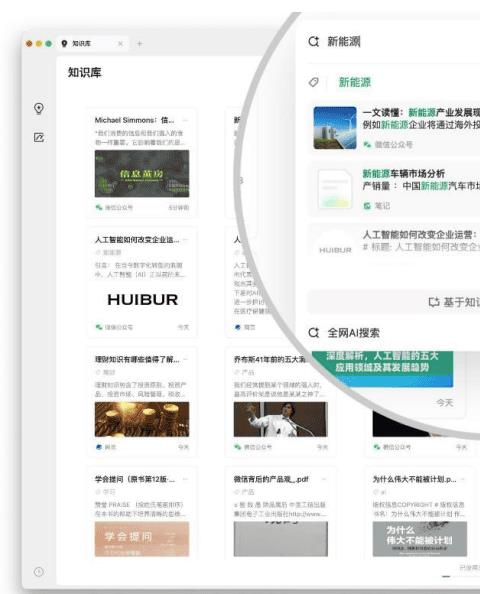Click the search icon beside 新能源 query
480x594 pixels.
[314, 41]
